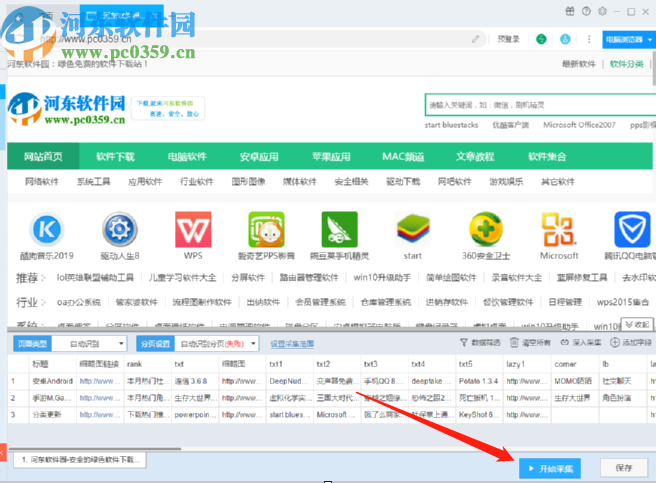Open 软件集合 navigation tab
This screenshot has height=483, width=656.
click(547, 156)
